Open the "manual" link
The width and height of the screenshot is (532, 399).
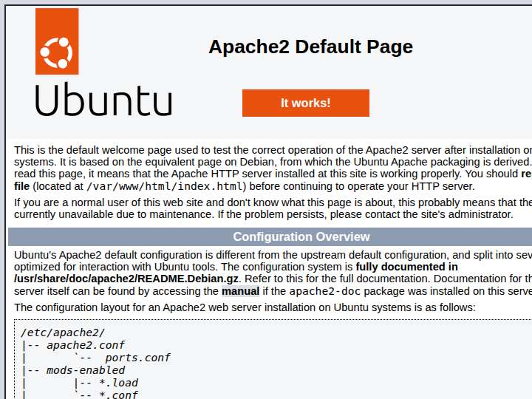tap(241, 291)
